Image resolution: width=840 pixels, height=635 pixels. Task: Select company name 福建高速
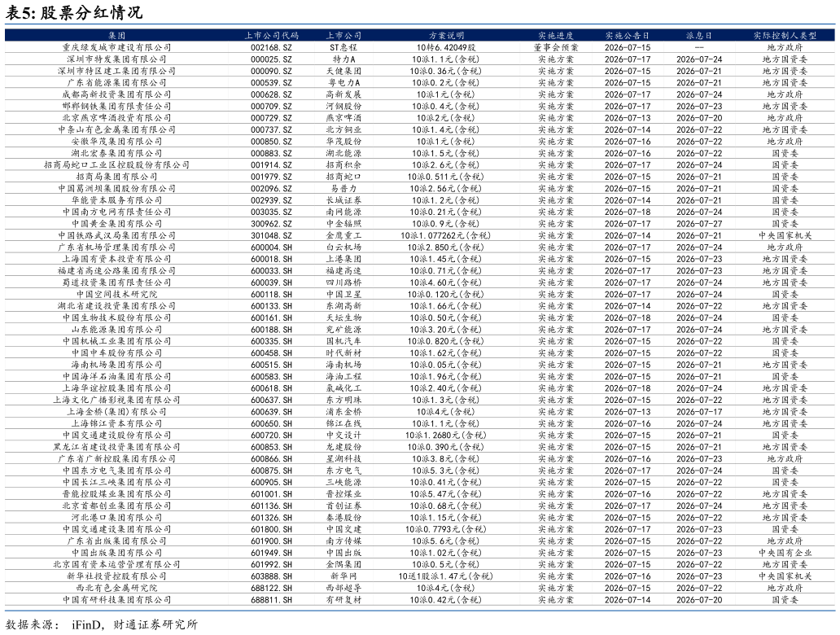[x=344, y=270]
